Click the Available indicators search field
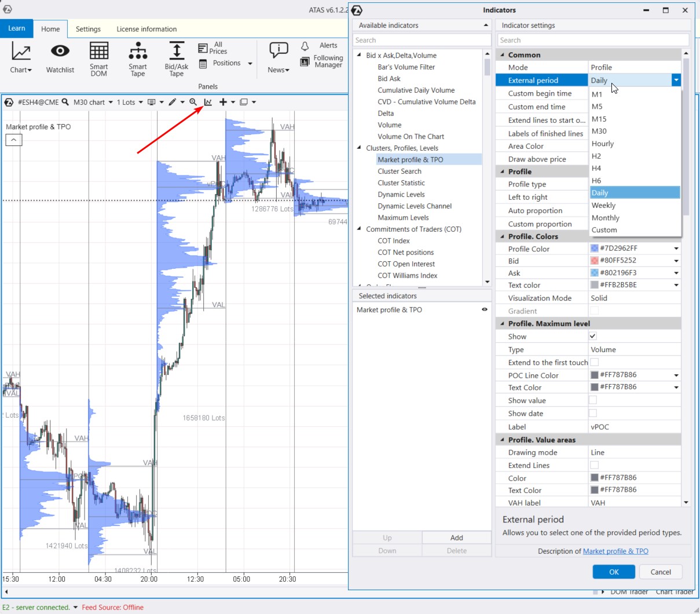The image size is (700, 614). tap(422, 39)
